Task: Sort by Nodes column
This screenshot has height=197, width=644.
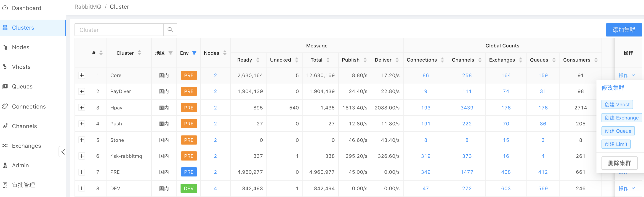Action: pyautogui.click(x=225, y=53)
